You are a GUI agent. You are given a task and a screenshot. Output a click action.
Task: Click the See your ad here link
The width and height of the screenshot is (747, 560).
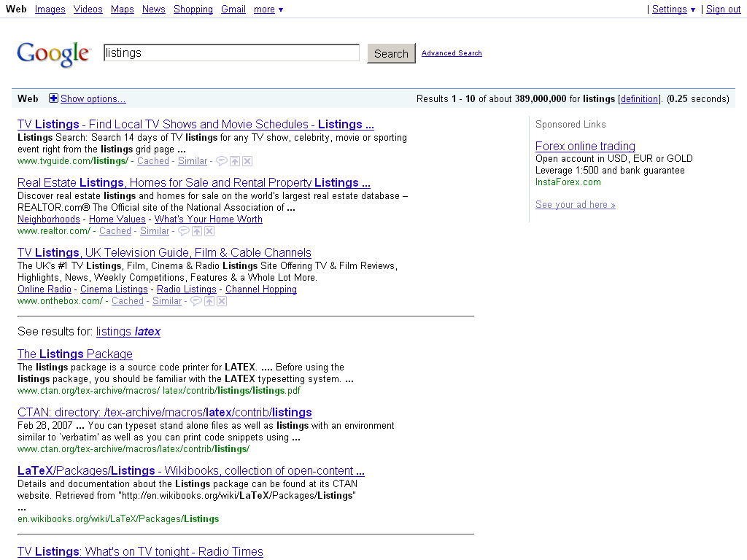pos(575,205)
